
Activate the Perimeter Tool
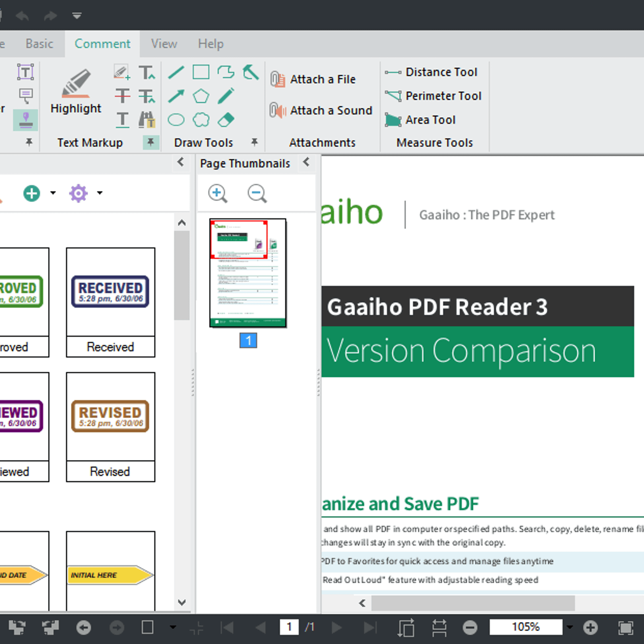coord(433,96)
